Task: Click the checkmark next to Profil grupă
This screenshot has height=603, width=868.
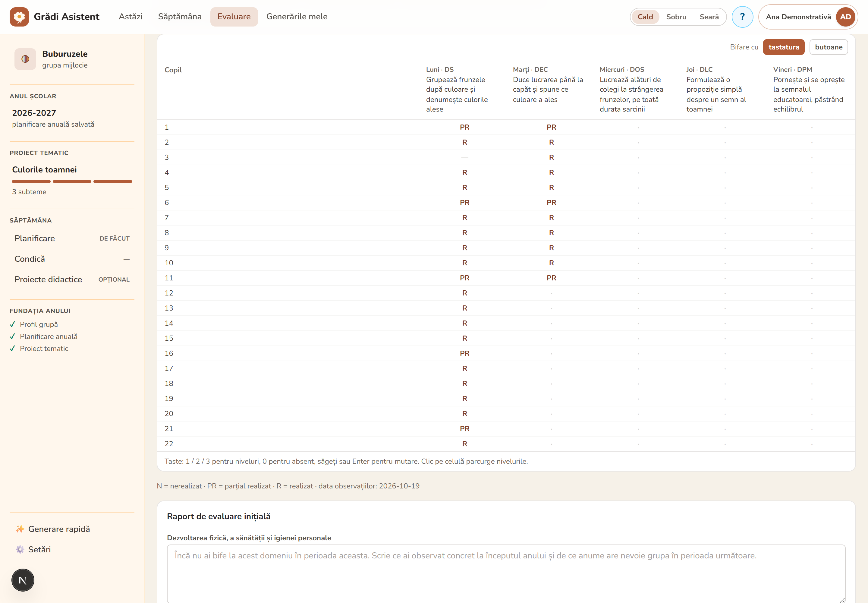Action: coord(12,324)
